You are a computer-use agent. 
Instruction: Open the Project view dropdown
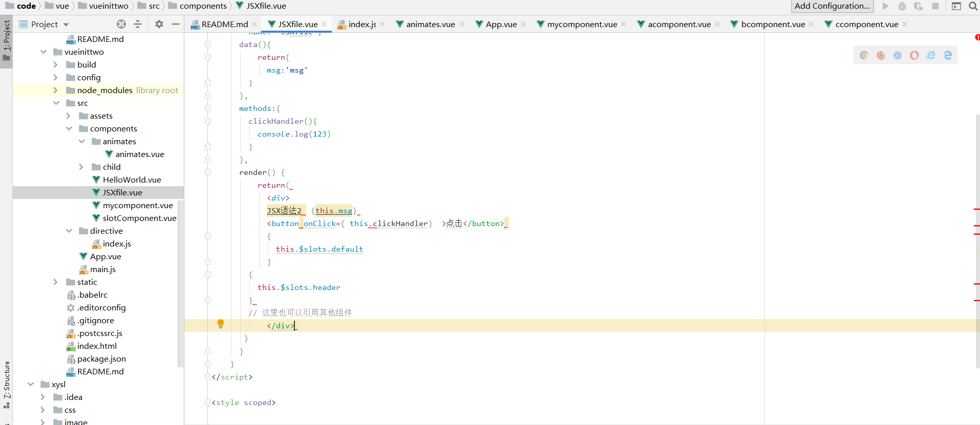tap(66, 25)
